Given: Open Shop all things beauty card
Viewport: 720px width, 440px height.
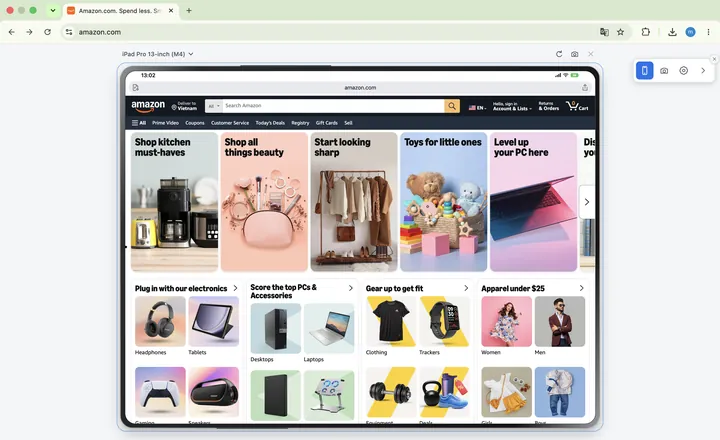Looking at the screenshot, I should point(264,202).
